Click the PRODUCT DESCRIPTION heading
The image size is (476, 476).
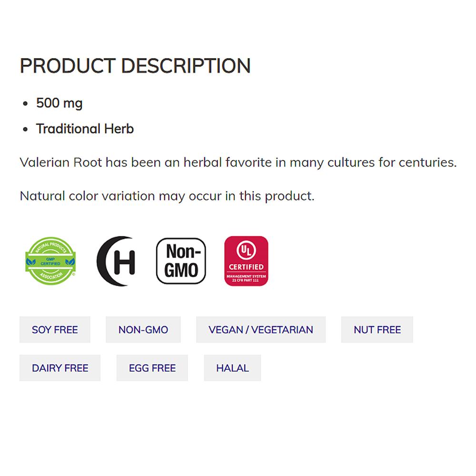[x=135, y=66]
